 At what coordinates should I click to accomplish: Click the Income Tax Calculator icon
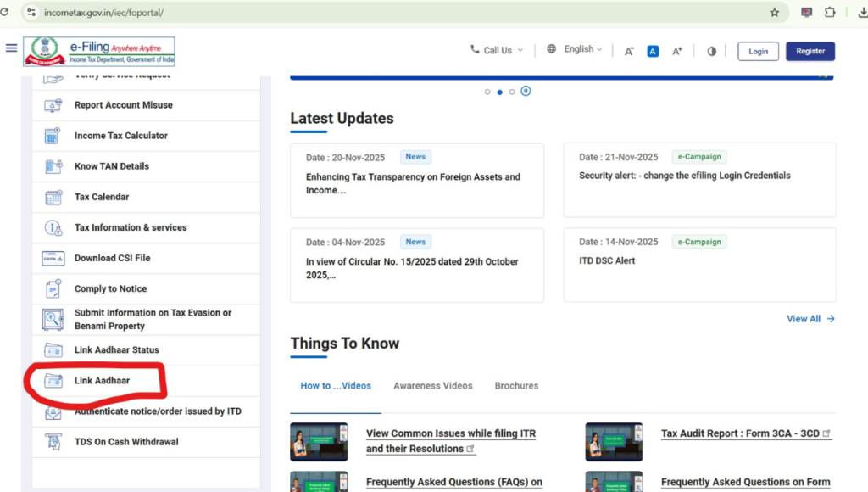53,137
